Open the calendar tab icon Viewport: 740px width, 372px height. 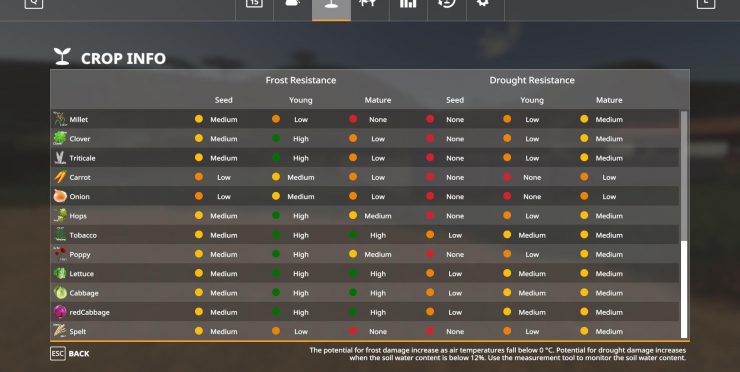(254, 3)
